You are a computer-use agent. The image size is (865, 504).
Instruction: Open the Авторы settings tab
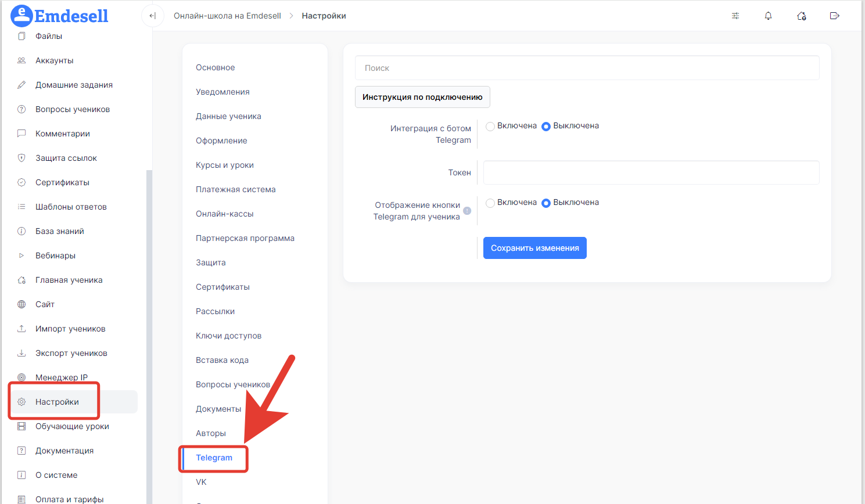(x=211, y=433)
